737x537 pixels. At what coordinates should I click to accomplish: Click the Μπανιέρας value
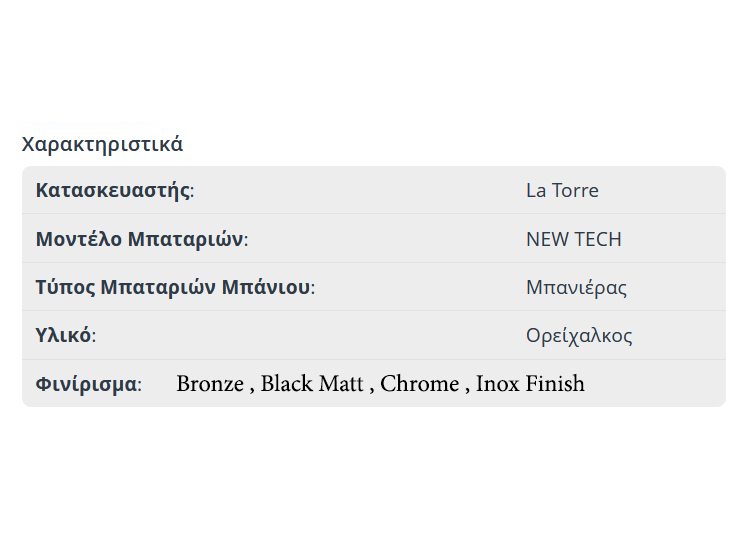click(x=576, y=288)
